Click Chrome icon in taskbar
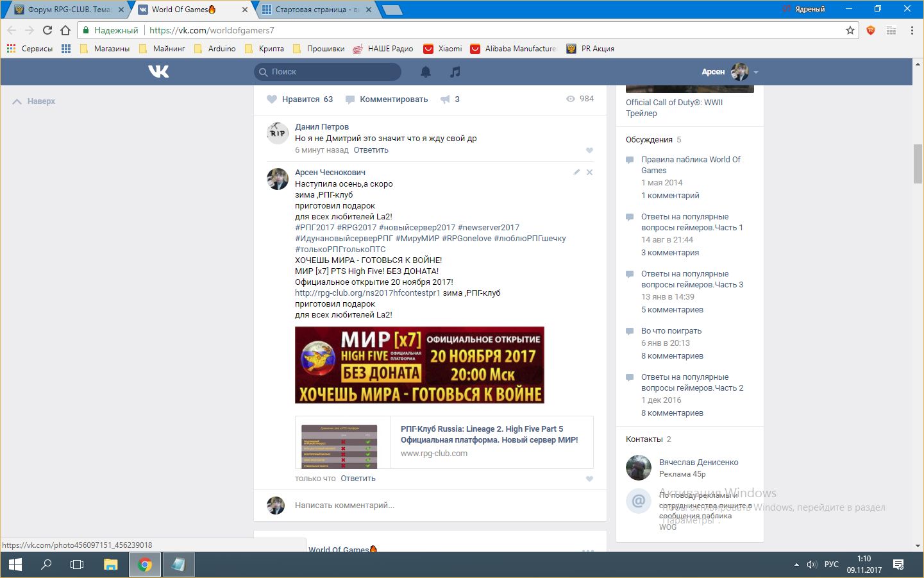 (145, 565)
